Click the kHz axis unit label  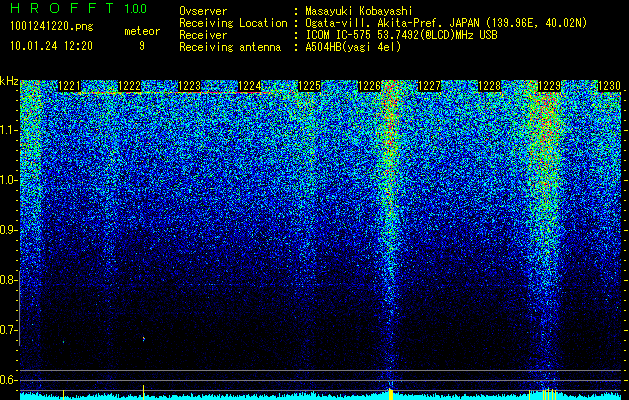pyautogui.click(x=9, y=81)
